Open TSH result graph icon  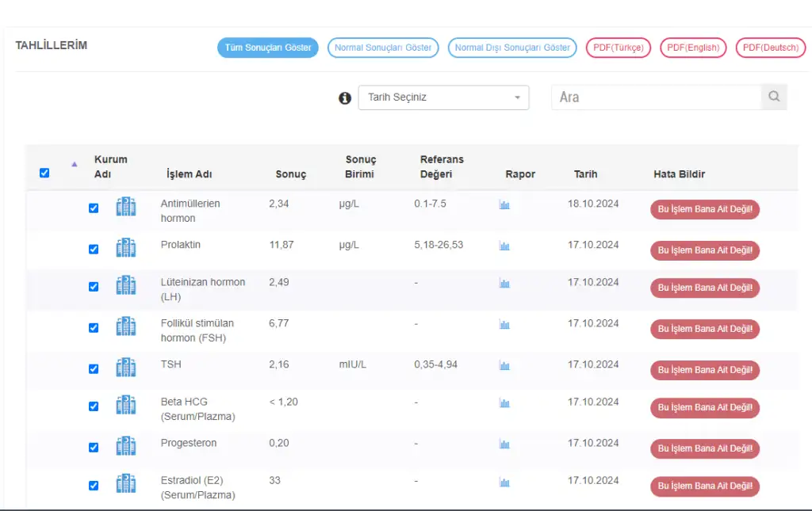pyautogui.click(x=504, y=365)
